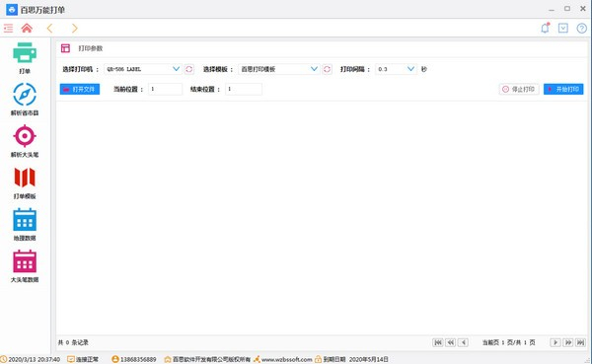The width and height of the screenshot is (592, 364).
Task: Go to the home page icon
Action: point(27,28)
